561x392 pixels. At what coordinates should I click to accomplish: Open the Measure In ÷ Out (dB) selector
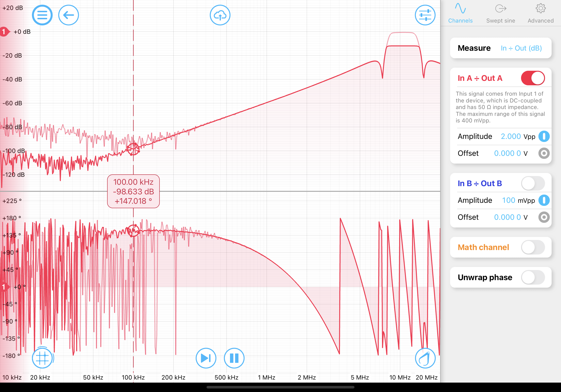pyautogui.click(x=521, y=48)
